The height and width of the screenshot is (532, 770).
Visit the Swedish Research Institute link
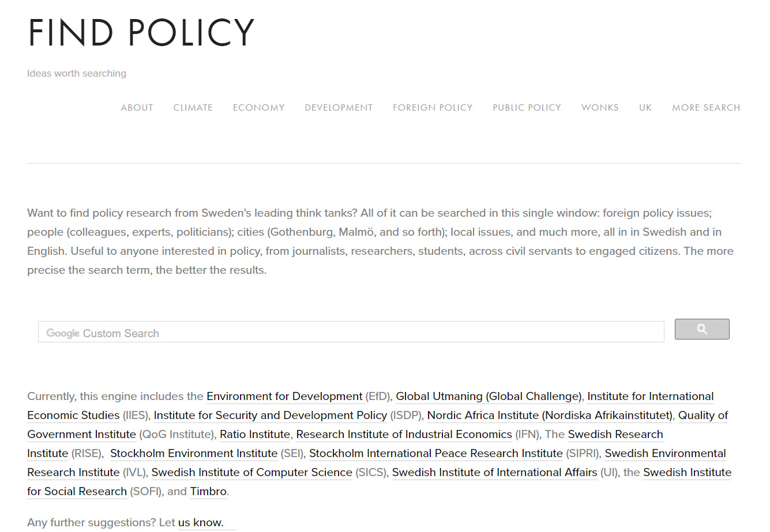[615, 435]
